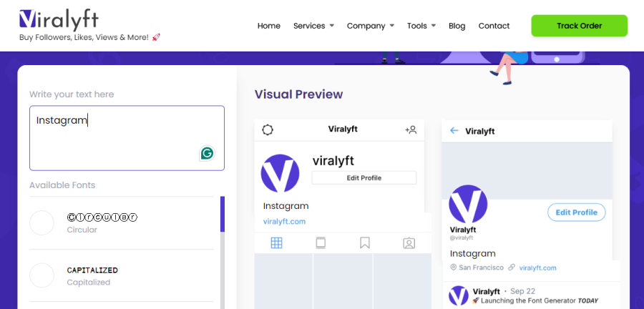
Task: Click the add person icon in Instagram preview
Action: pos(411,130)
